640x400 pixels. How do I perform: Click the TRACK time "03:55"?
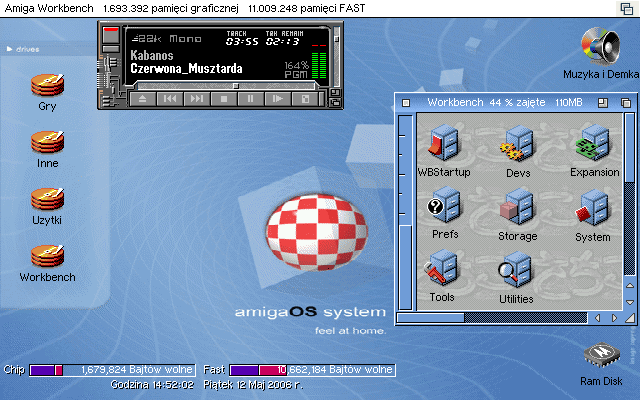[x=242, y=41]
